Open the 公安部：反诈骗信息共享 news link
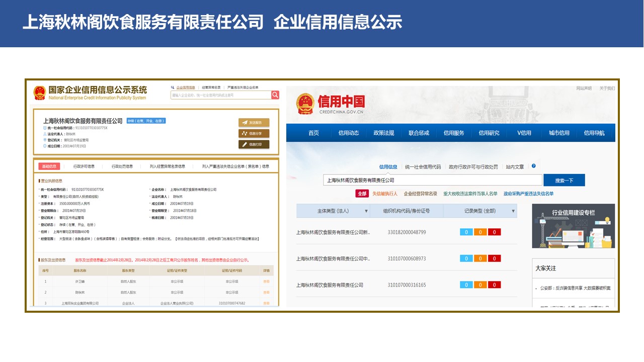The width and height of the screenshot is (644, 362). (575, 288)
